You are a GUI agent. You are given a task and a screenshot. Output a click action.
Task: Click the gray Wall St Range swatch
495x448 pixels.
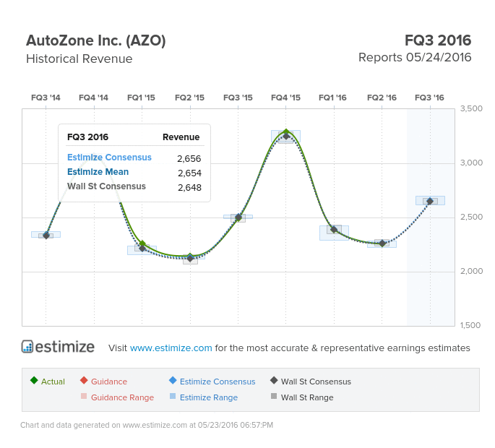[x=274, y=396]
